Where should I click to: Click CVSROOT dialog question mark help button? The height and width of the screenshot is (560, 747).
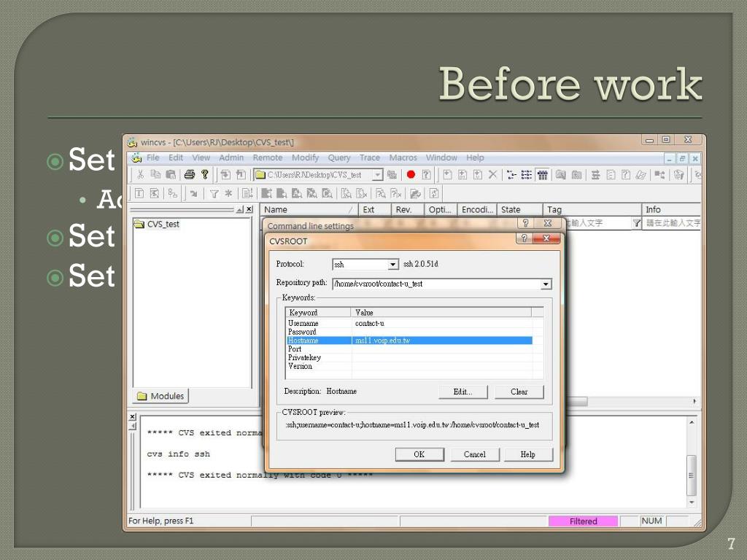point(523,239)
